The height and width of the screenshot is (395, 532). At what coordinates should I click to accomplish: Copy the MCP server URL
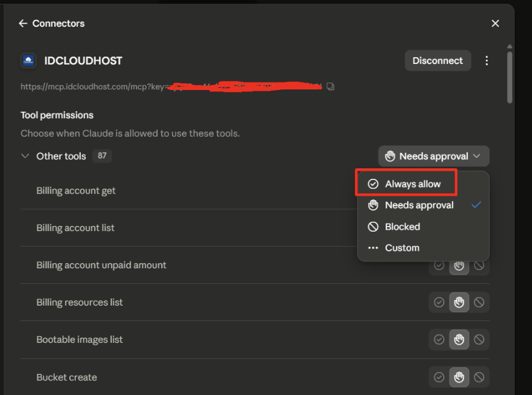click(331, 87)
